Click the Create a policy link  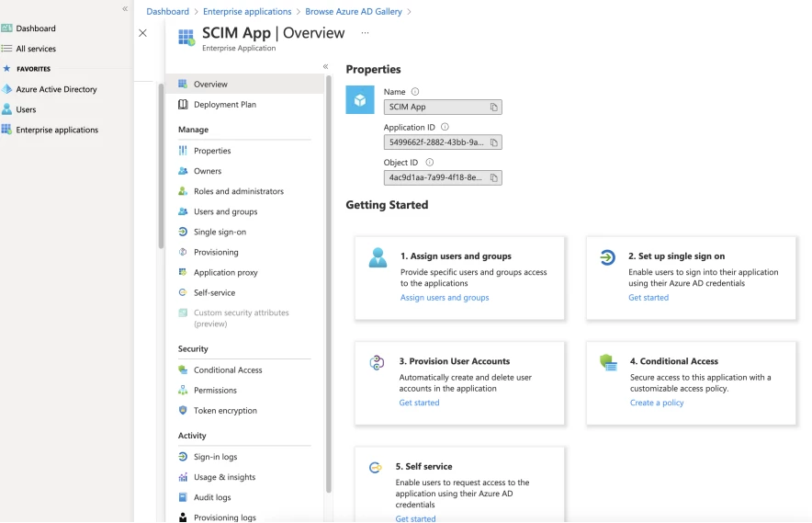click(657, 403)
